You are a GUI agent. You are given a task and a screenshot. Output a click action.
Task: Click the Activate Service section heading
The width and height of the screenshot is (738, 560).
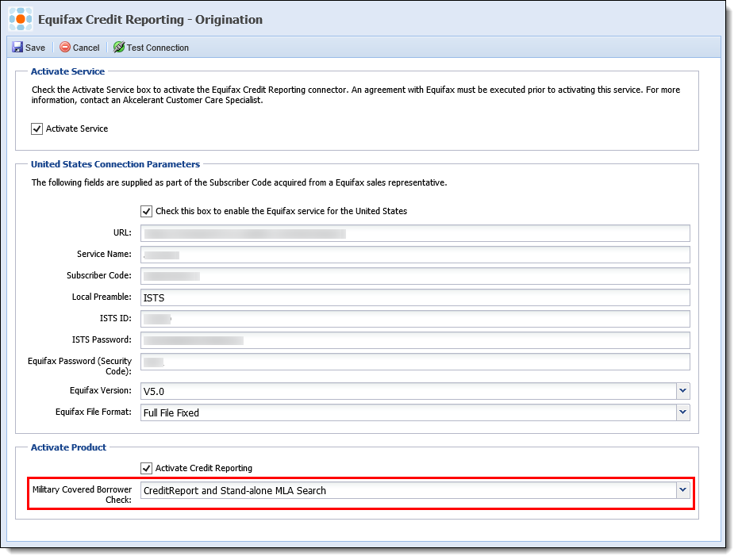[x=67, y=71]
